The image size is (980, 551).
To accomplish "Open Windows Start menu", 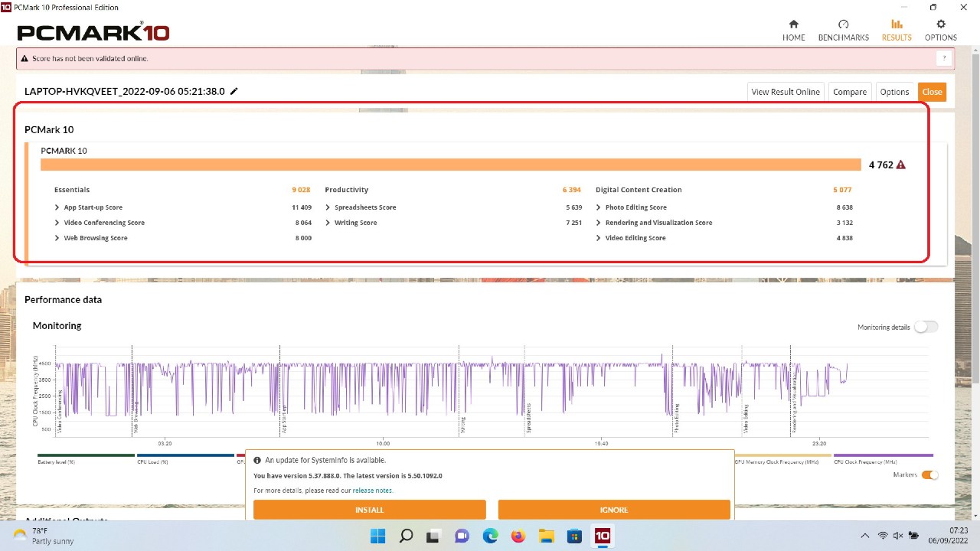I will pos(378,536).
